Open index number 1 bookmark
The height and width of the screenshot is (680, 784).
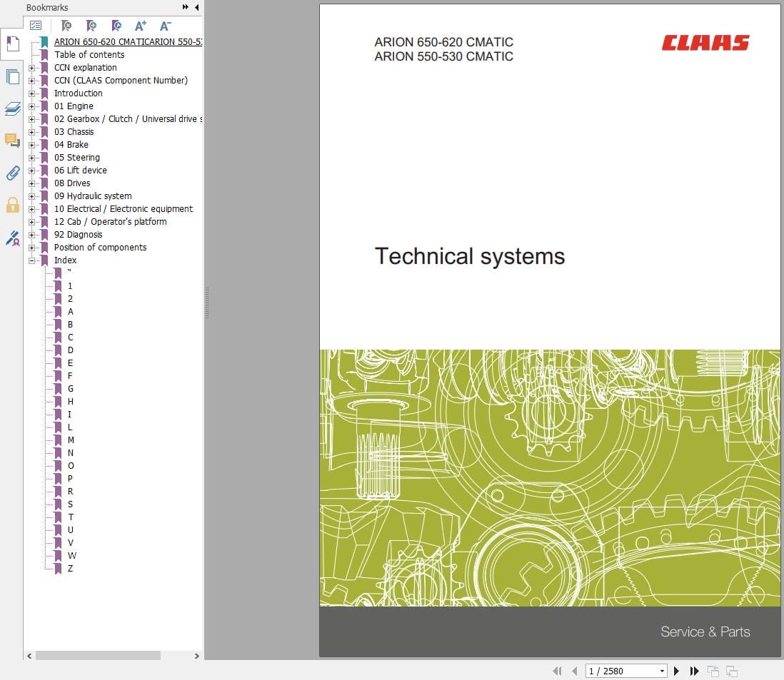click(70, 286)
